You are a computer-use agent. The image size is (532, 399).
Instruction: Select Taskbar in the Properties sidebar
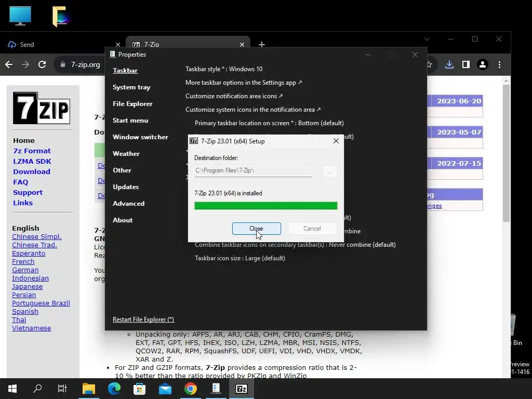125,71
